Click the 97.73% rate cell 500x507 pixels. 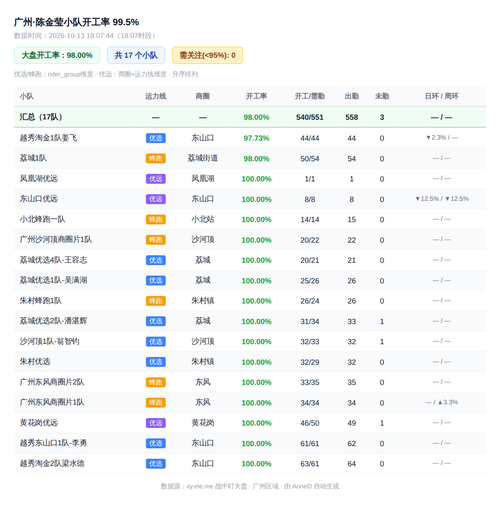point(256,138)
